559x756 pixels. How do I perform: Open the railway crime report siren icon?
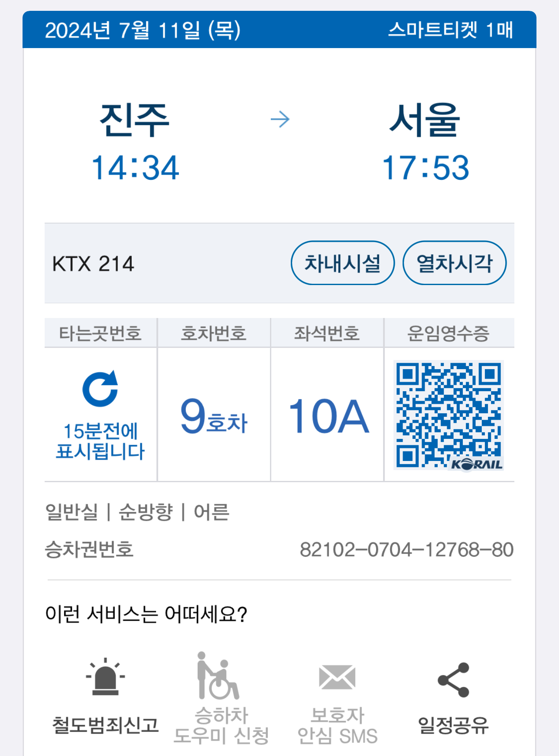click(x=105, y=677)
